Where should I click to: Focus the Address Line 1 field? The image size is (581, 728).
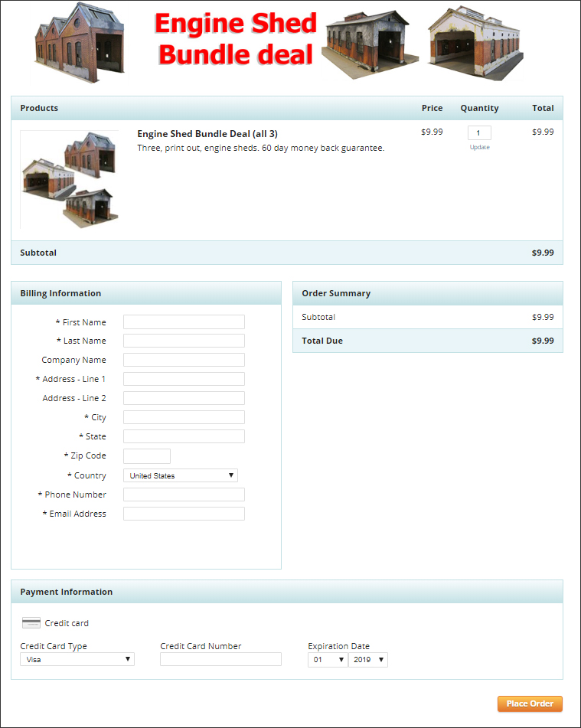click(184, 379)
